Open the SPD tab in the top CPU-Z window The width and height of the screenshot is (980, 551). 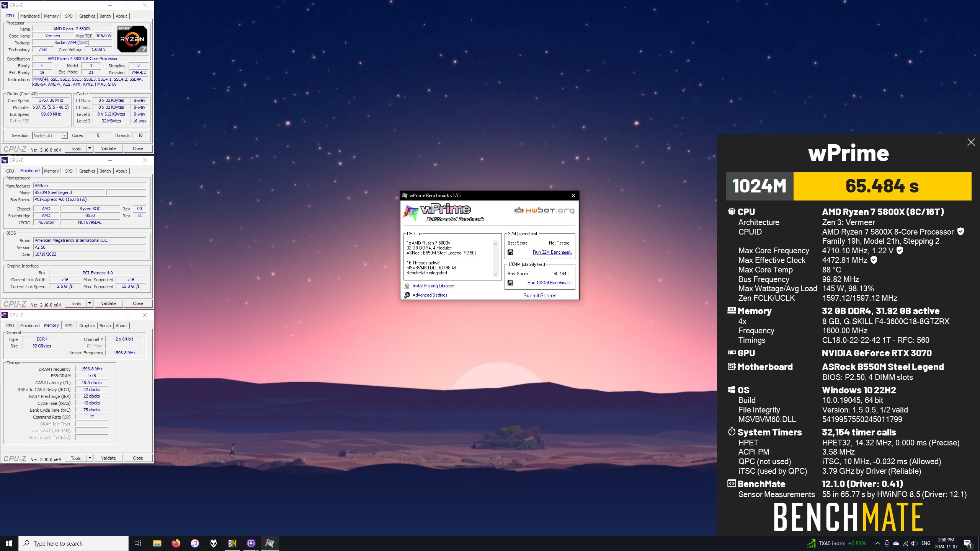point(69,16)
